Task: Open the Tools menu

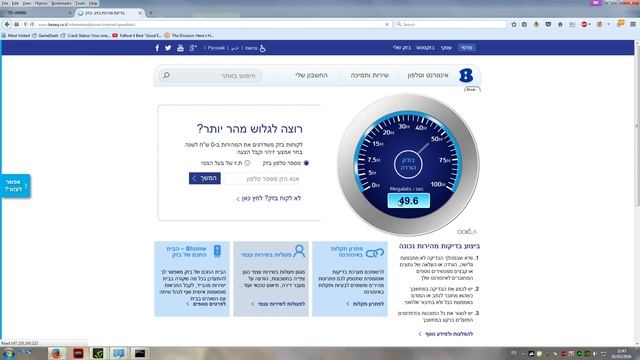Action: 80,3
